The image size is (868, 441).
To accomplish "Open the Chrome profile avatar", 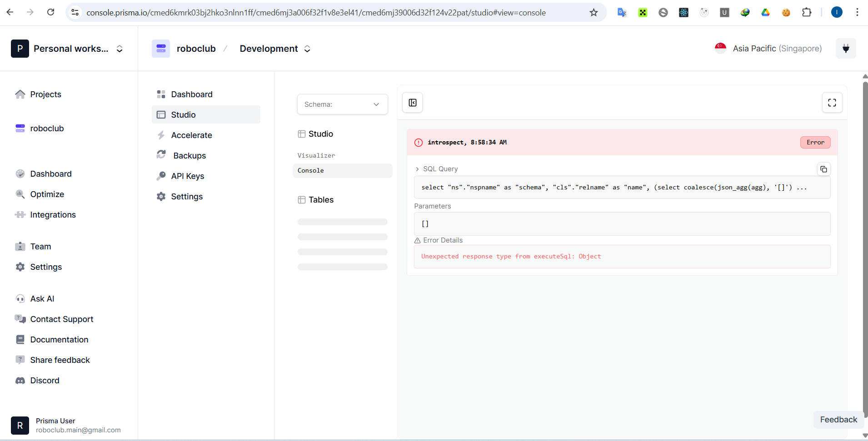I will 837,12.
